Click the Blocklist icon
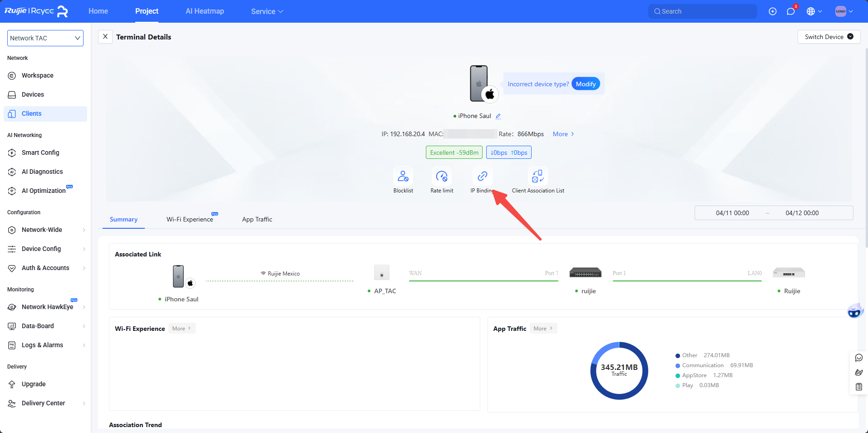 tap(403, 176)
